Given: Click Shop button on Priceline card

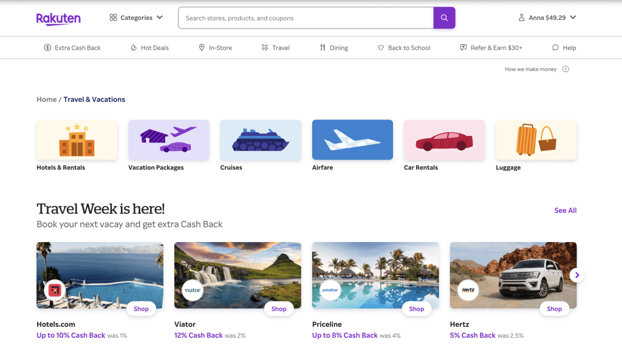Looking at the screenshot, I should click(417, 309).
